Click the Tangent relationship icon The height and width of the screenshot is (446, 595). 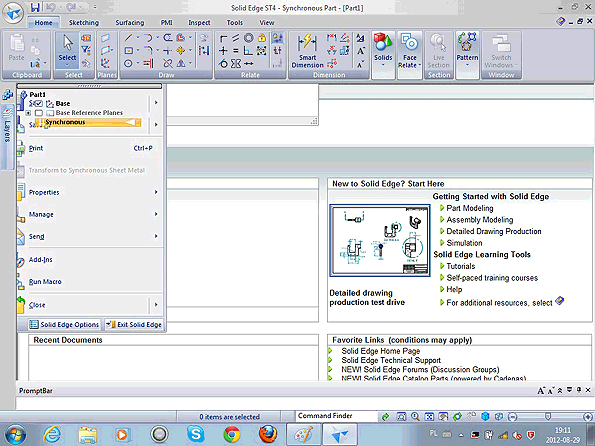[223, 64]
